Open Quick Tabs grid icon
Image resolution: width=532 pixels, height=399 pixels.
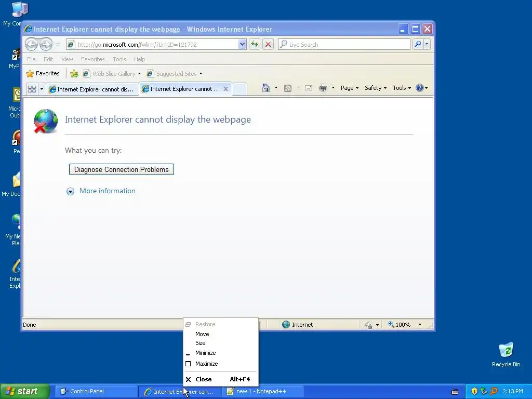pos(32,89)
